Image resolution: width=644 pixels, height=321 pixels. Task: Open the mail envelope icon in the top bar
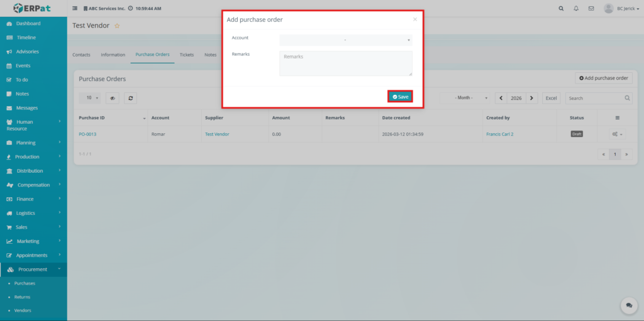pos(591,8)
